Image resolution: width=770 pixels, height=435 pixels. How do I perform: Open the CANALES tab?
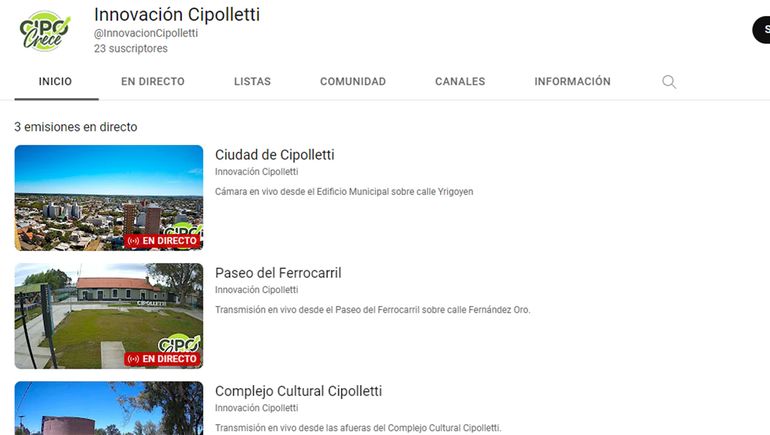(460, 82)
